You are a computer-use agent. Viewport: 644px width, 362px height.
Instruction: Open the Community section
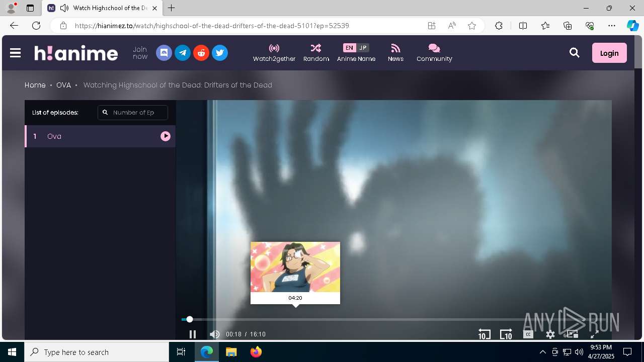point(434,53)
